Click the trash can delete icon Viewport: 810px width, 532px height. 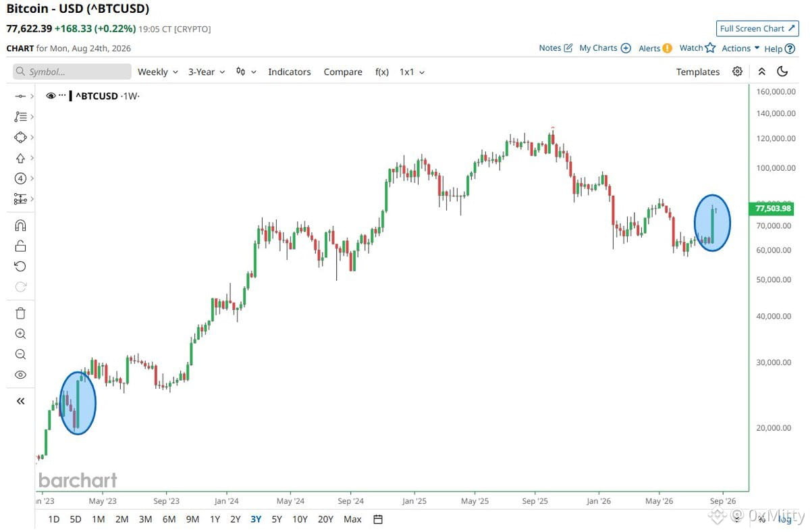pyautogui.click(x=20, y=313)
